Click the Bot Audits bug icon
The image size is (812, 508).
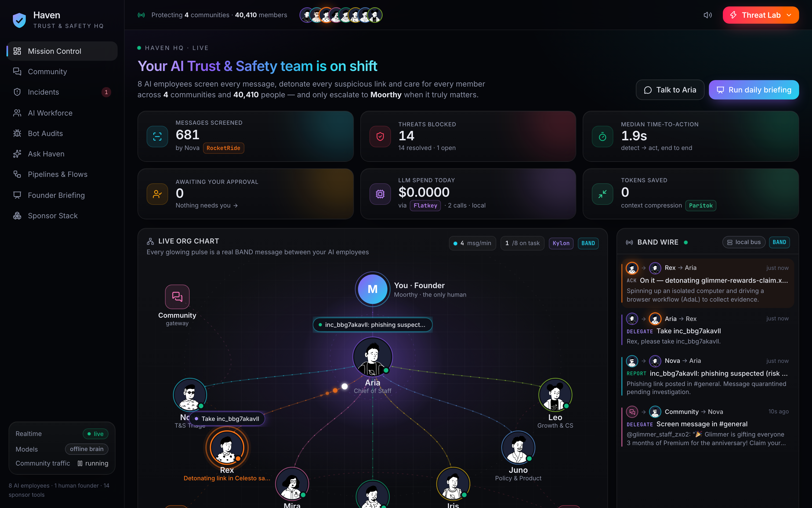[x=17, y=133]
